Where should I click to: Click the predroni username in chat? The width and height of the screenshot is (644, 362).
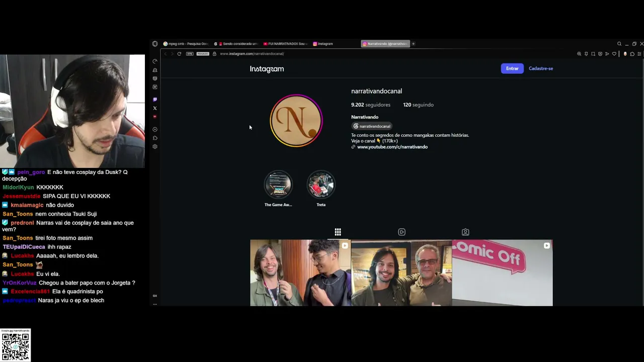point(22,223)
